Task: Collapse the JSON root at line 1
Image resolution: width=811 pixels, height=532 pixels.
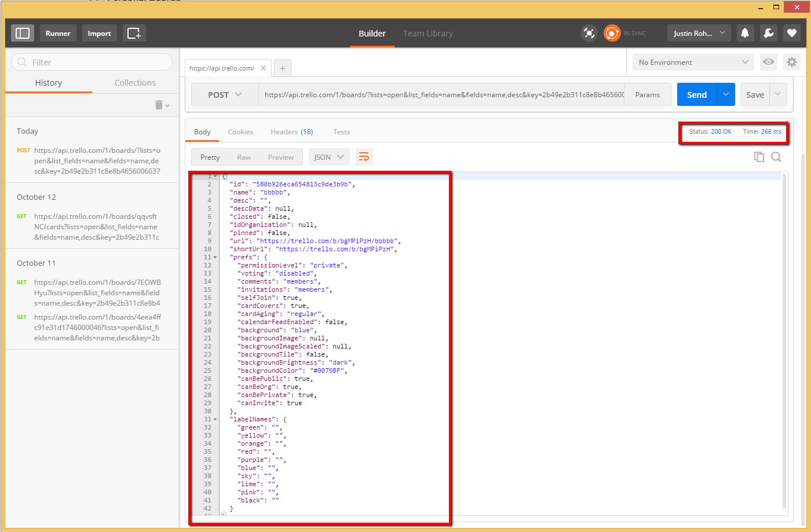Action: tap(215, 176)
